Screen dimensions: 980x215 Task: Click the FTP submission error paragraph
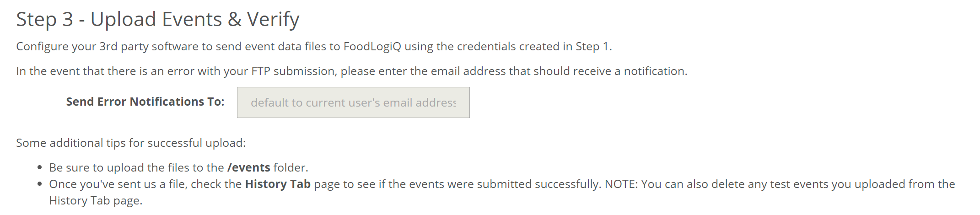click(351, 71)
